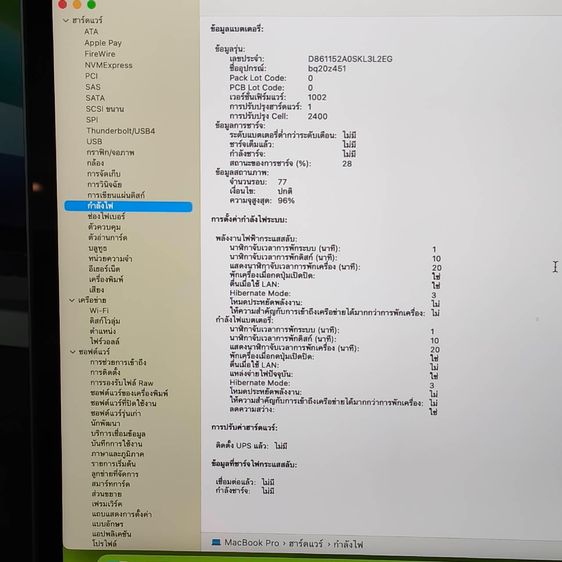Select ตัวอ่านการ์ด in the sidebar
Image resolution: width=562 pixels, height=562 pixels.
(108, 238)
